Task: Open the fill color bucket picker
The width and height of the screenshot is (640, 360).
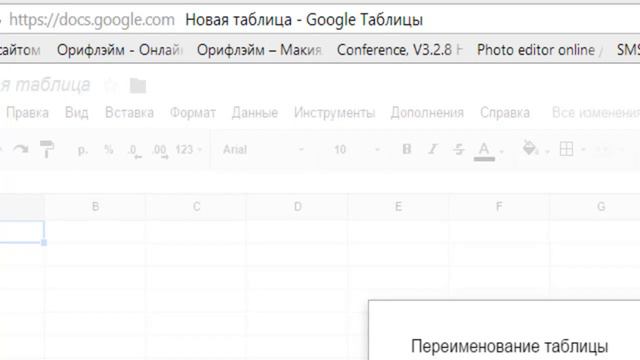Action: [x=530, y=149]
